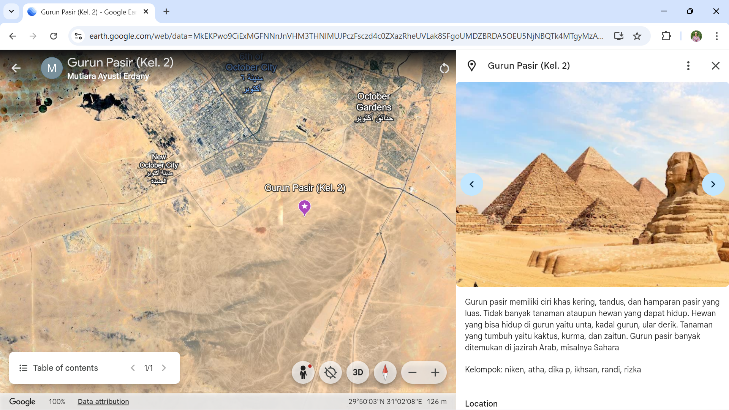729x410 pixels.
Task: Open a new browser tab
Action: 166,11
